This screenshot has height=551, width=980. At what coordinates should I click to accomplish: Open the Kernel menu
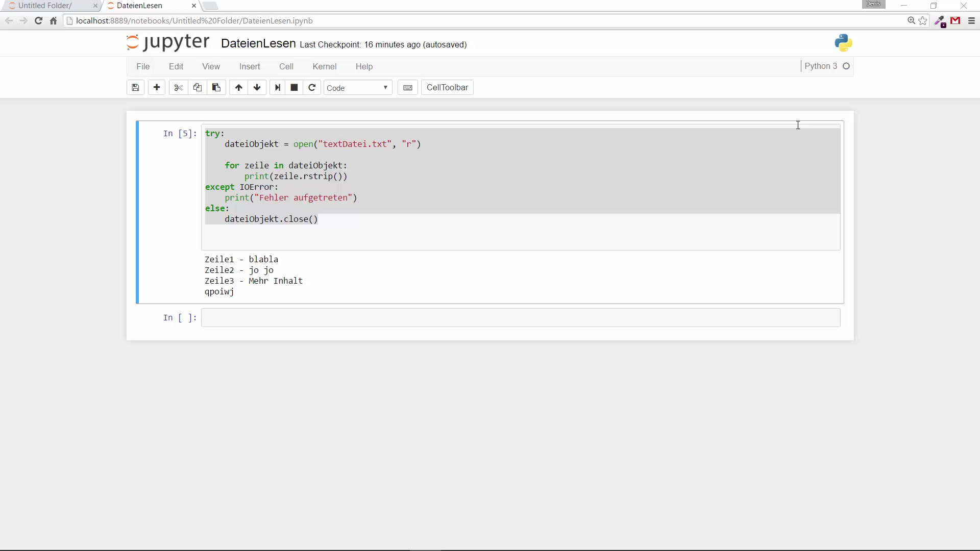pos(324,67)
